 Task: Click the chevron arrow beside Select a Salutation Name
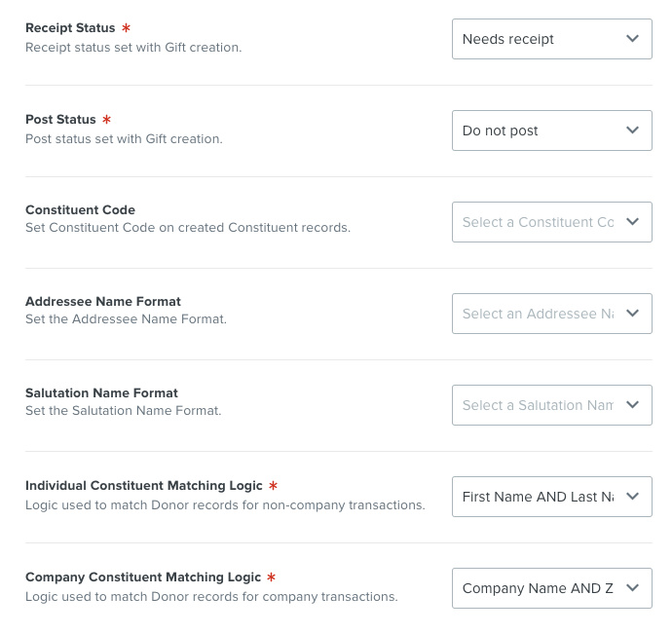click(x=633, y=404)
